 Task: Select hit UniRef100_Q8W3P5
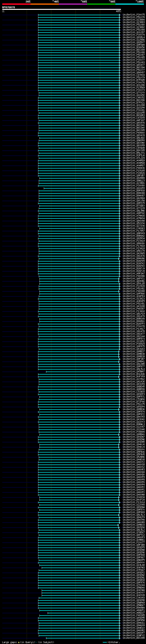134,560
